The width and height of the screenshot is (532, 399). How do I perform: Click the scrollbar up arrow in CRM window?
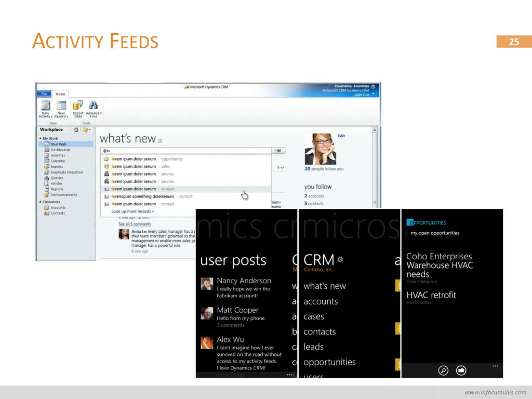coord(375,130)
